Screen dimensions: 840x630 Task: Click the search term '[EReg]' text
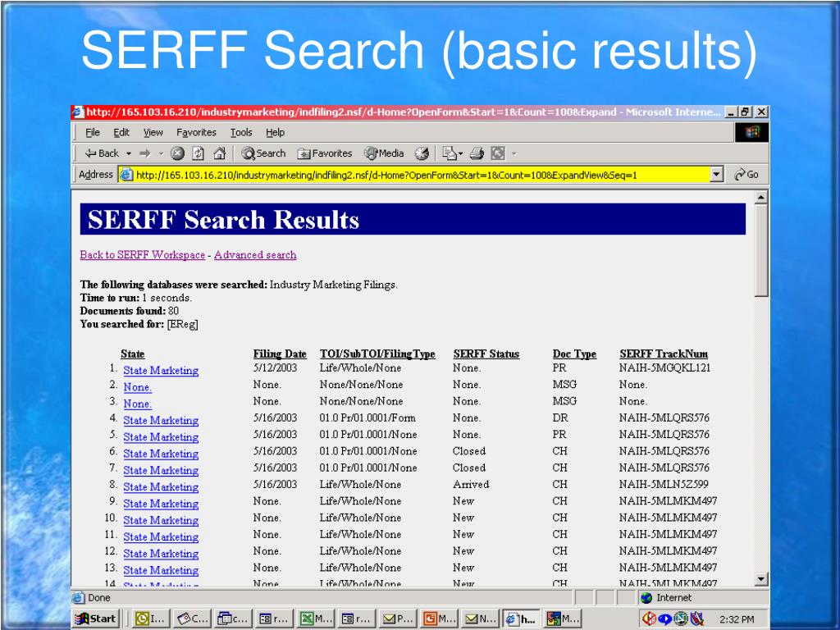pos(182,325)
